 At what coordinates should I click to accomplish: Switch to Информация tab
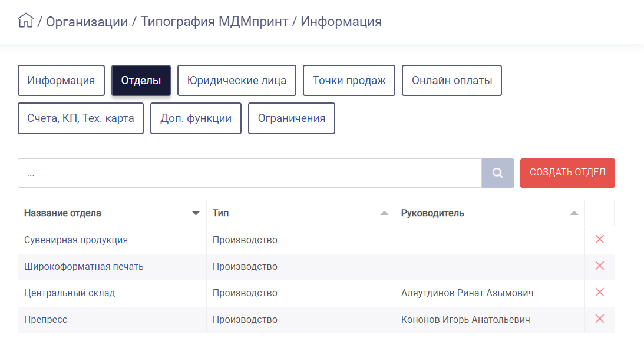point(61,81)
